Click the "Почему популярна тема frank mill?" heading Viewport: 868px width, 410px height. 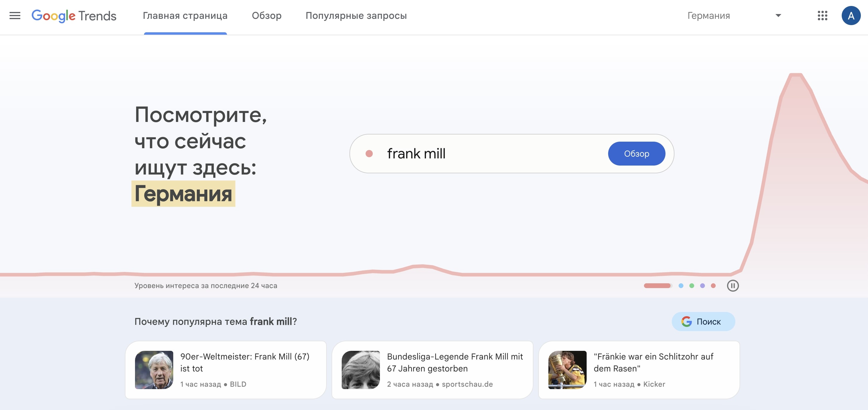tap(215, 321)
